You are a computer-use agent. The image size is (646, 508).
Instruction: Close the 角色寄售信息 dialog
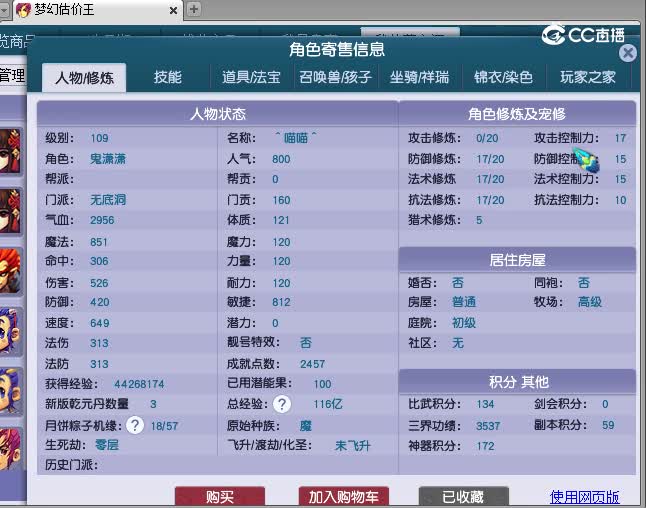pyautogui.click(x=627, y=53)
